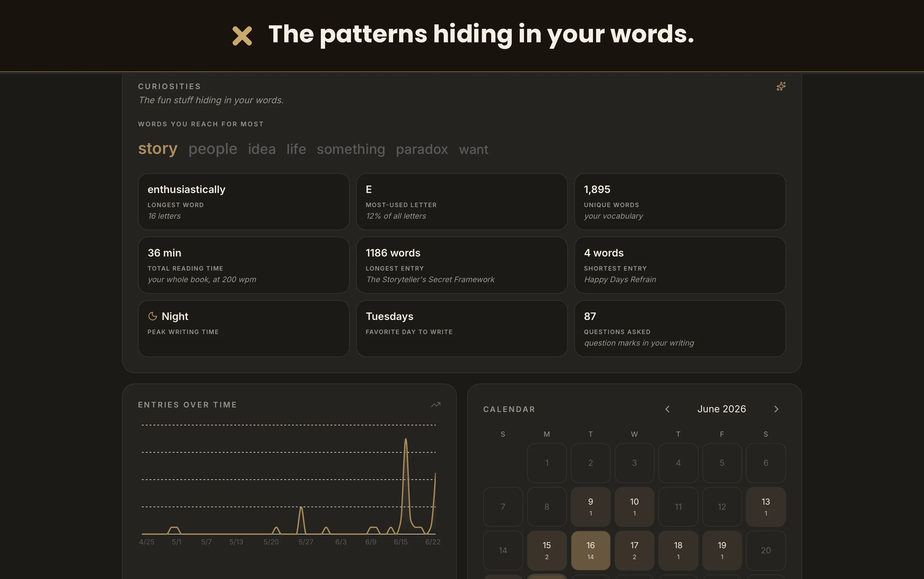This screenshot has width=924, height=579.
Task: Open the Most-Used Letter card
Action: [461, 202]
